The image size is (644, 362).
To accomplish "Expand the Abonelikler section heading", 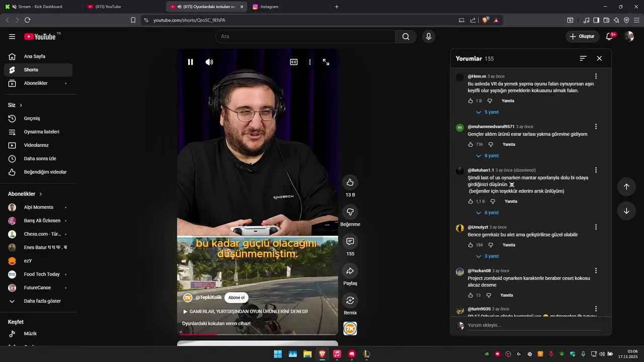I will coord(25,194).
